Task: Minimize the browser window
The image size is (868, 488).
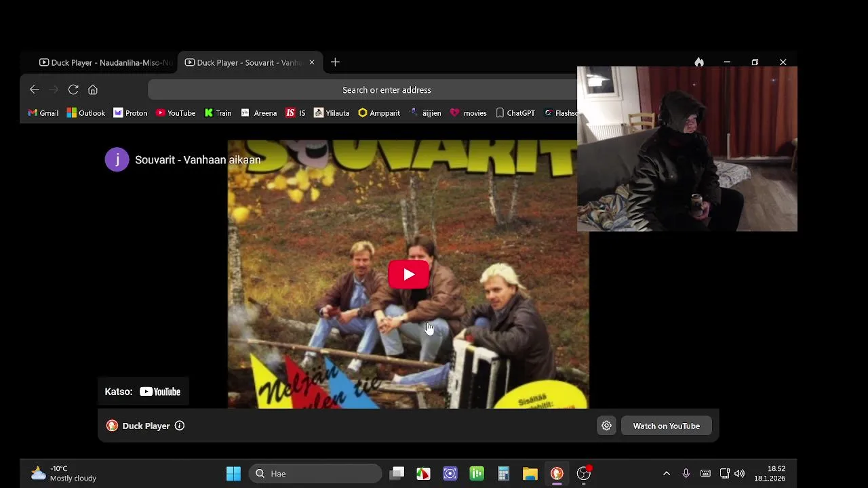Action: (x=727, y=62)
